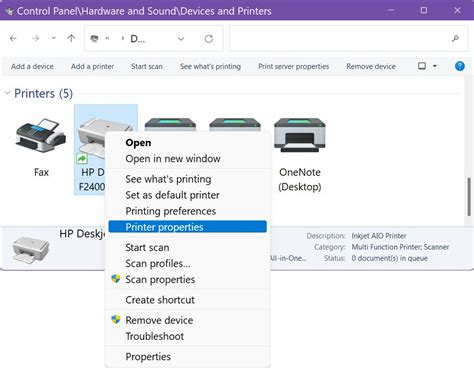Open the view options dropdown arrow
474x368 pixels.
435,66
